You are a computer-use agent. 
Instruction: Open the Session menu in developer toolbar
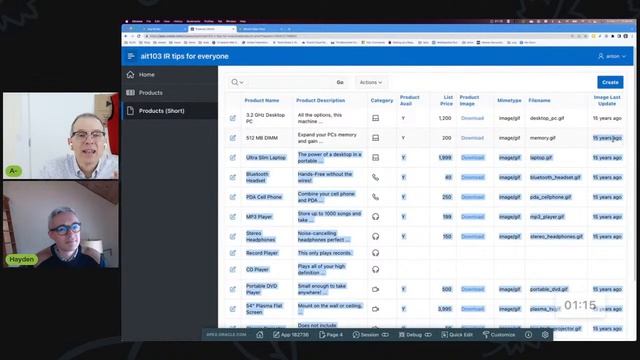tap(371, 335)
